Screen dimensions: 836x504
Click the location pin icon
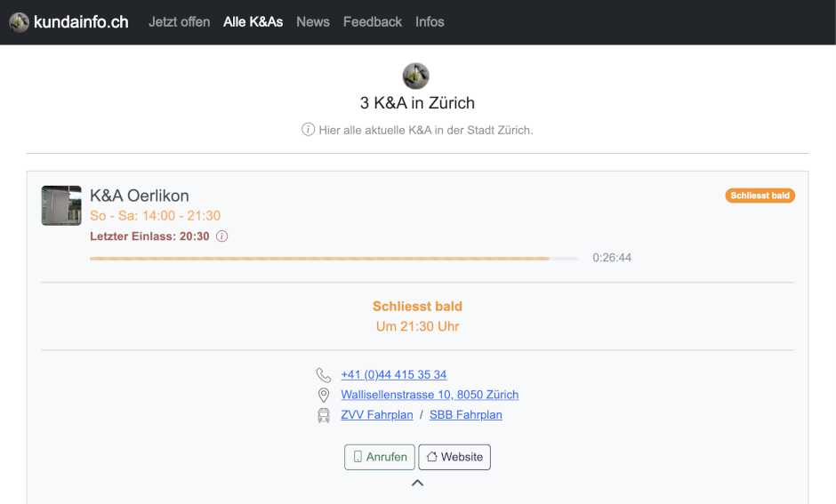[324, 396]
